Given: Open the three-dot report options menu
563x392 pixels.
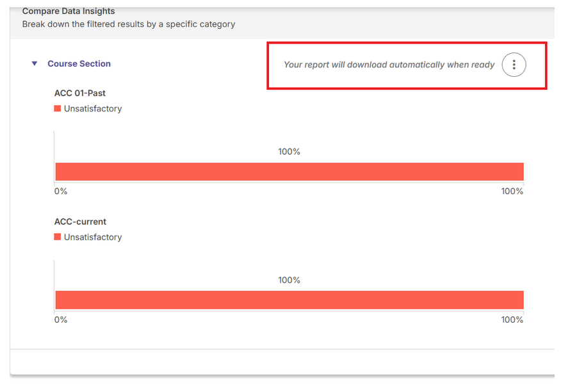Looking at the screenshot, I should [x=514, y=65].
